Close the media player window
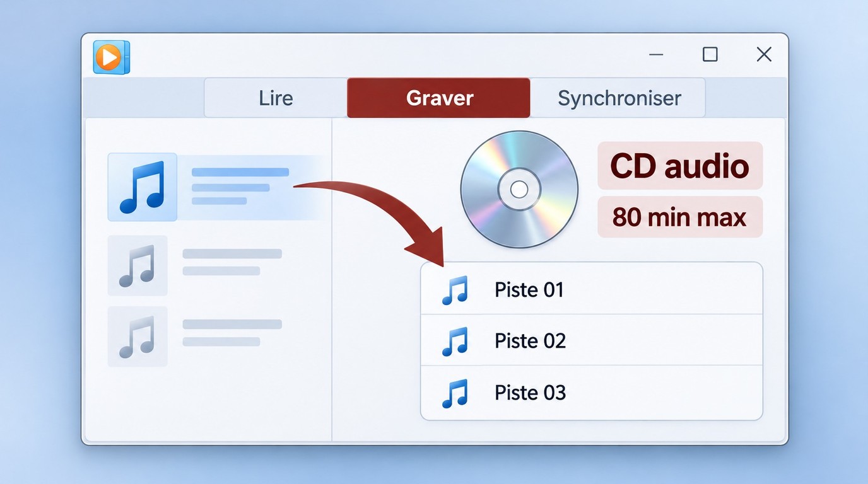The image size is (868, 484). 764,54
